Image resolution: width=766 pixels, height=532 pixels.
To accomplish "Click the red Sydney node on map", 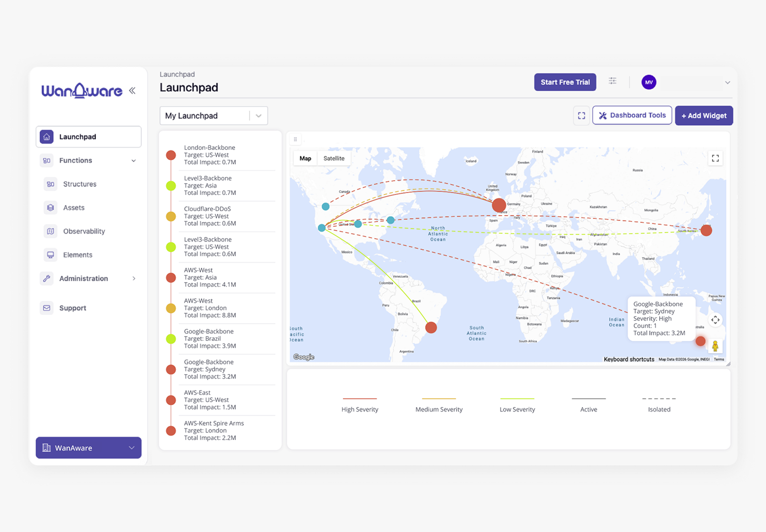I will coord(700,341).
